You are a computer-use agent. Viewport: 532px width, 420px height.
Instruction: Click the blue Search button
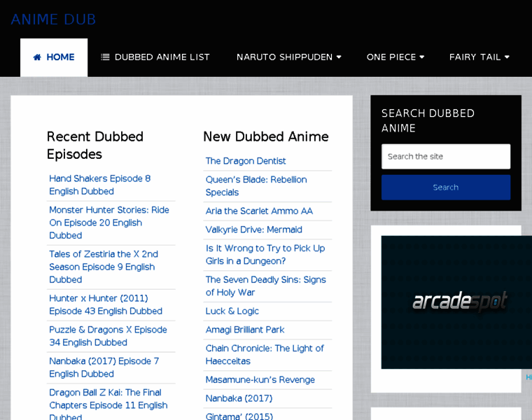(446, 188)
